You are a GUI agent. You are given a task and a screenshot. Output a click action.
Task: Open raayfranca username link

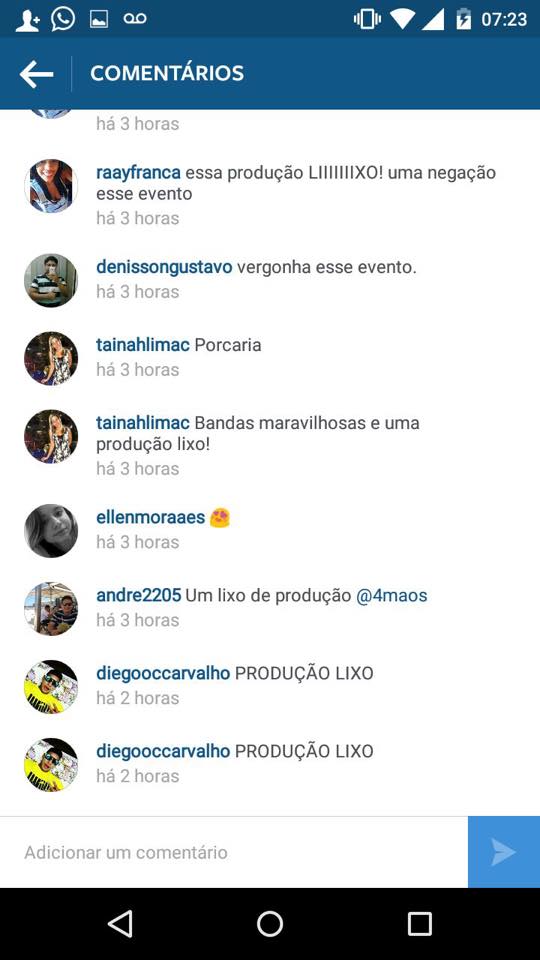click(x=138, y=173)
